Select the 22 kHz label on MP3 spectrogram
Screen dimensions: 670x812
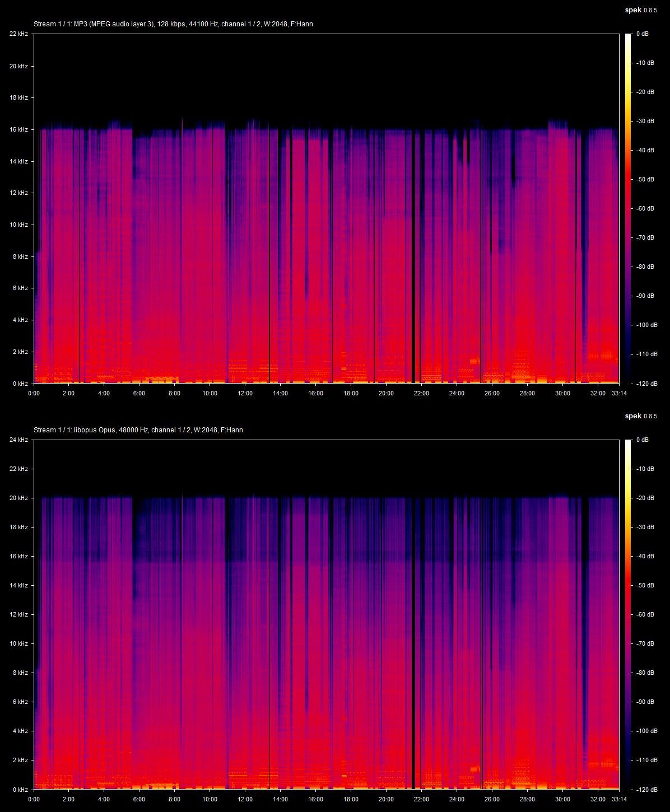19,34
